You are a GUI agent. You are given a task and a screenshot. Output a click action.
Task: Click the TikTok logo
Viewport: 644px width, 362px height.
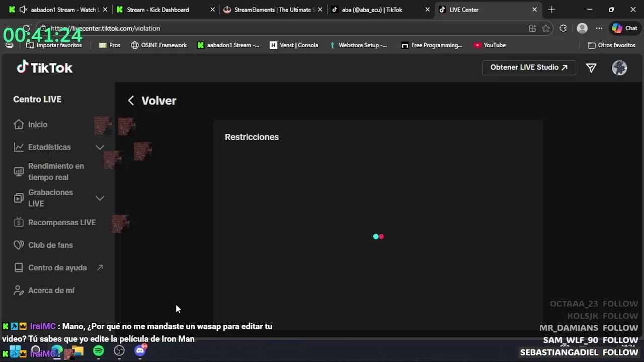pos(45,67)
